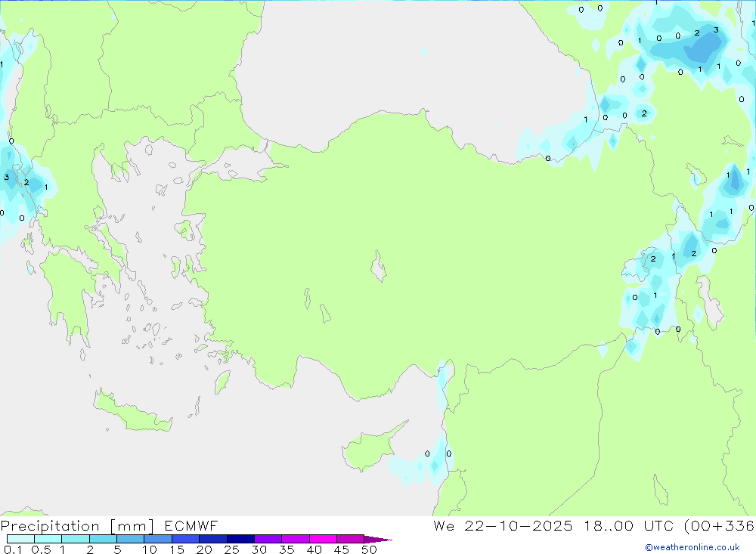756x554 pixels.
Task: Click the above-50 arrow tip of legend
Action: click(x=378, y=540)
